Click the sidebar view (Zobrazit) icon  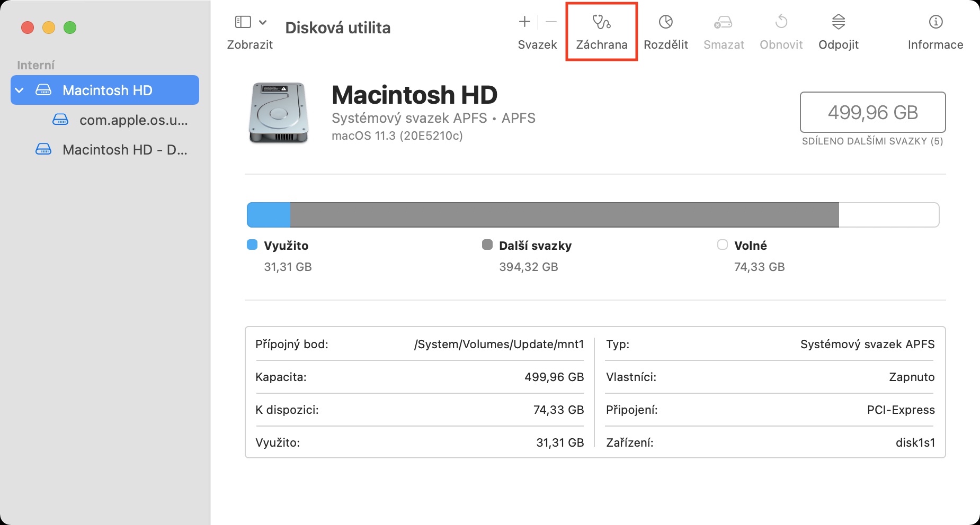coord(243,22)
